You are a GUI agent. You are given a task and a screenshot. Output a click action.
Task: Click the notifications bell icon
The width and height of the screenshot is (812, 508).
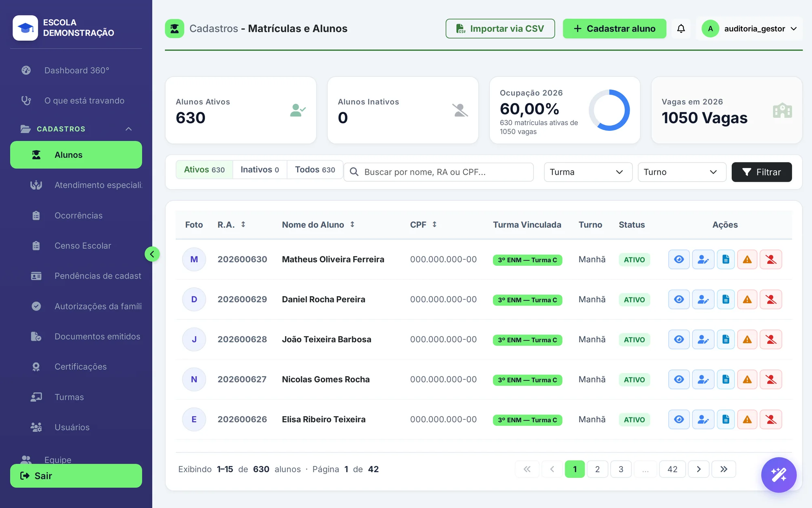(681, 28)
